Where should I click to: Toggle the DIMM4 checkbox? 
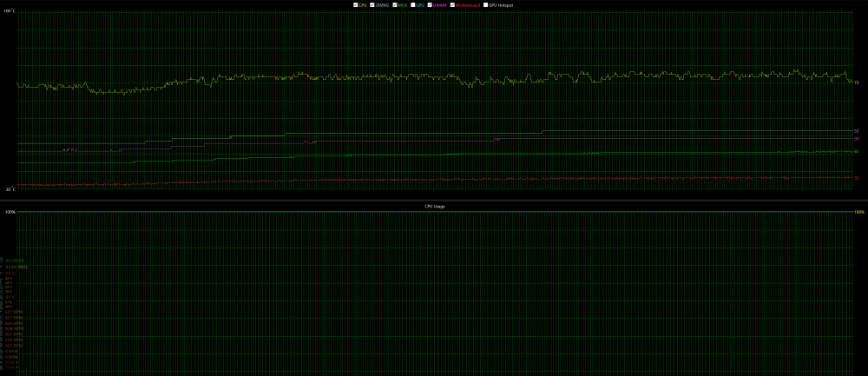[430, 5]
